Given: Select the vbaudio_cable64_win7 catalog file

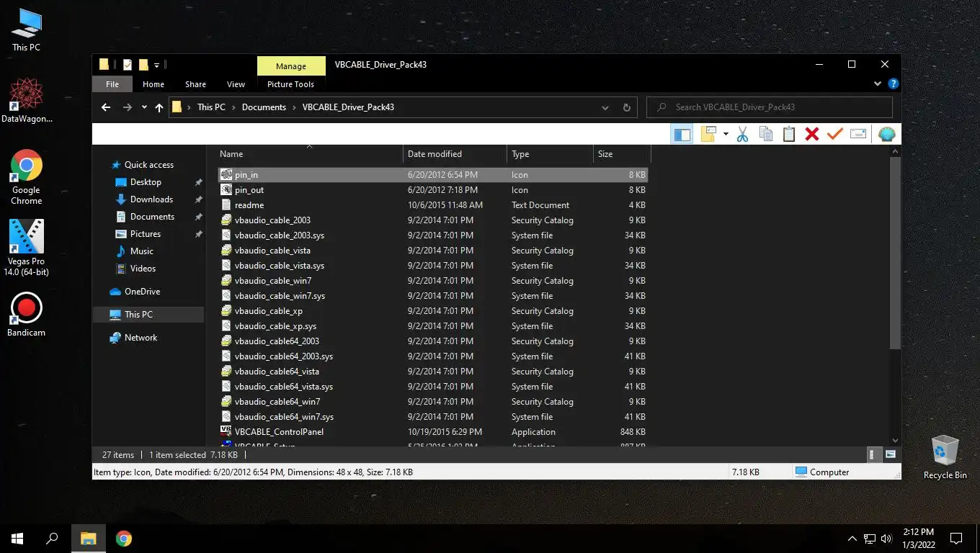Looking at the screenshot, I should 432,402.
